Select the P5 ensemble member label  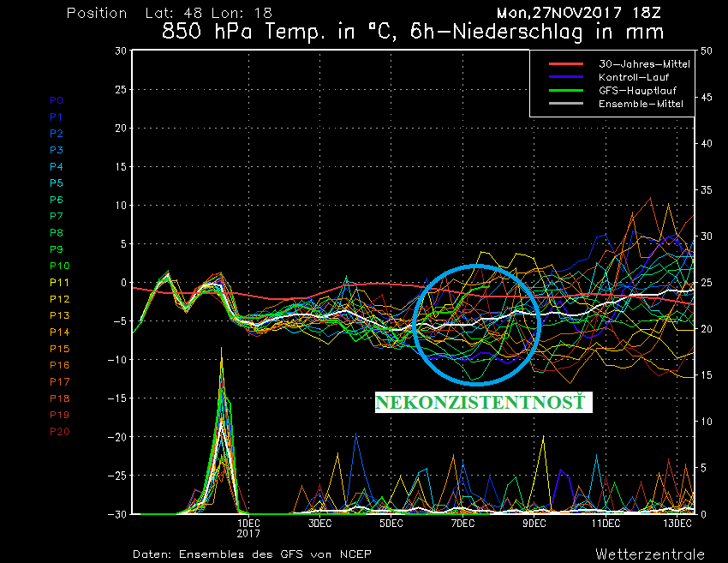tap(56, 183)
